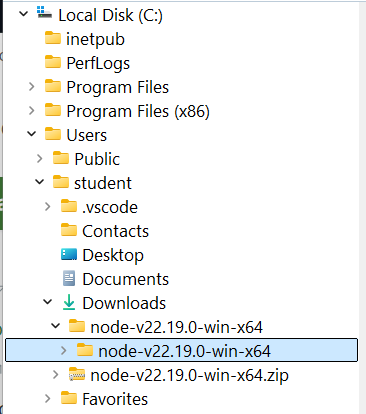Select the Public folder label
This screenshot has width=366, height=414.
click(97, 159)
